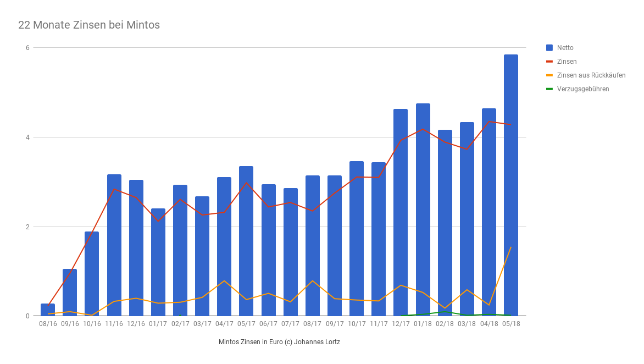Select the Netto bar for 01/17
Viewport: 644px width, 364px height.
coord(158,262)
